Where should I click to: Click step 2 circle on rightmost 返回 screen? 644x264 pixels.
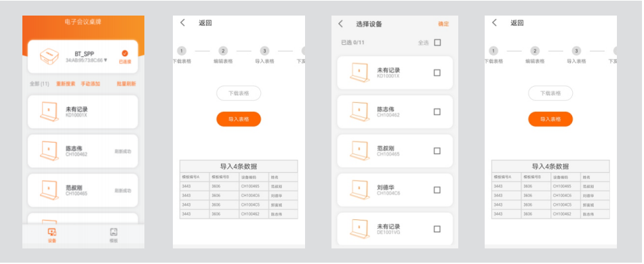pyautogui.click(x=535, y=51)
